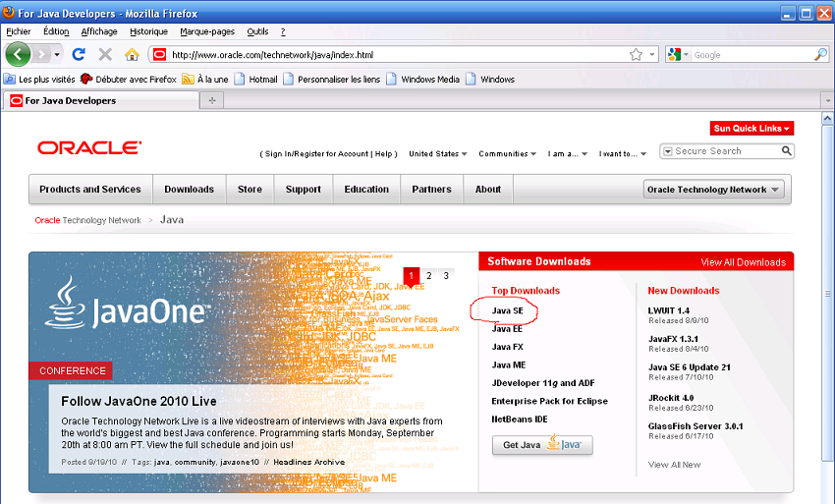Viewport: 835px width, 504px height.
Task: Bookmark this page with the star icon
Action: [636, 54]
